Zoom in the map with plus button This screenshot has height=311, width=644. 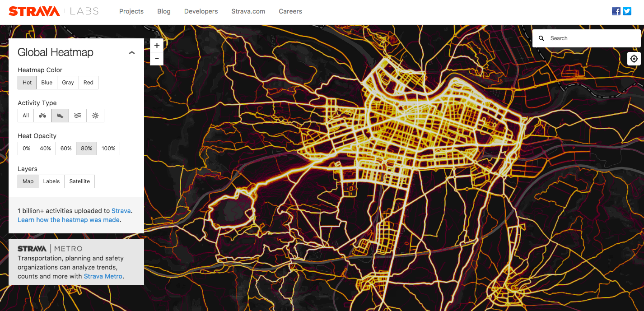pos(157,46)
